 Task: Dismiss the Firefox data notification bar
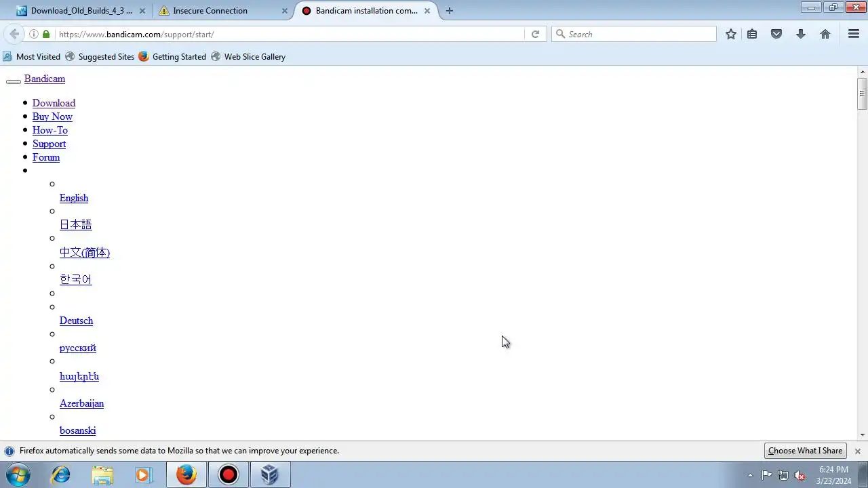(x=857, y=451)
